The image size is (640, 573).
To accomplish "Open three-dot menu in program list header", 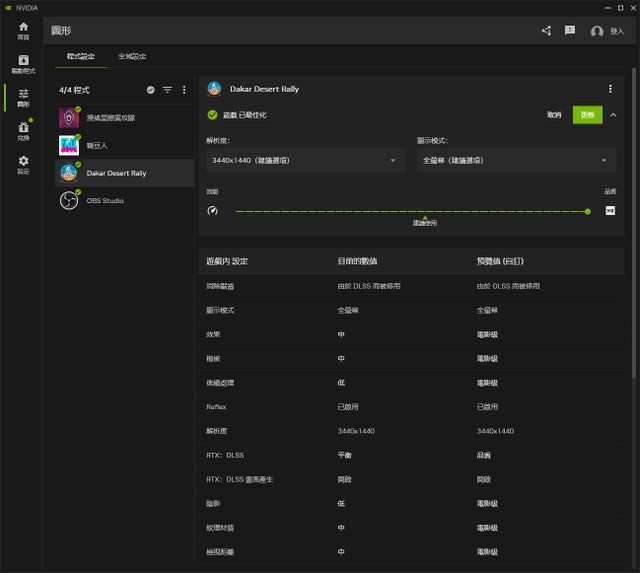I will (184, 90).
